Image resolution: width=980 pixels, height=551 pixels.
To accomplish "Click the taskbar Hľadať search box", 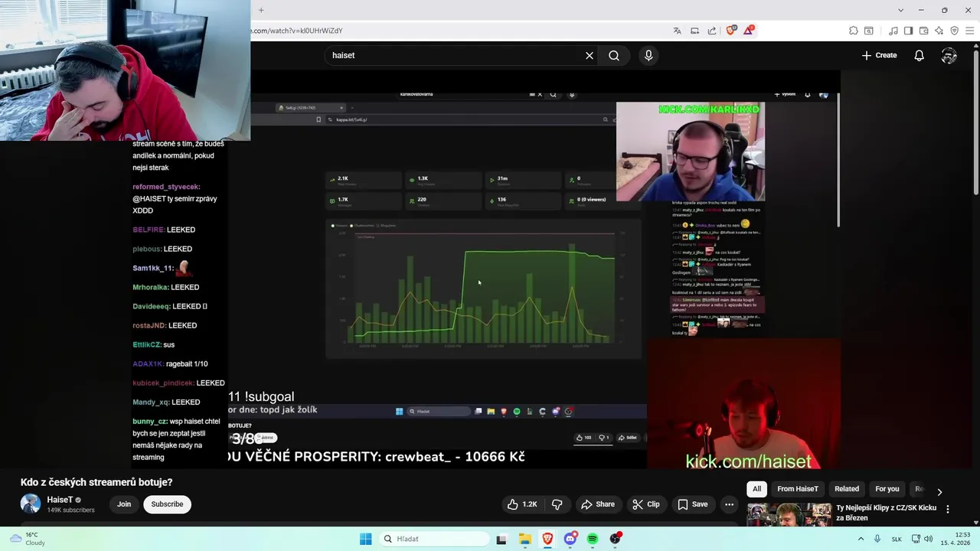I will 435,539.
